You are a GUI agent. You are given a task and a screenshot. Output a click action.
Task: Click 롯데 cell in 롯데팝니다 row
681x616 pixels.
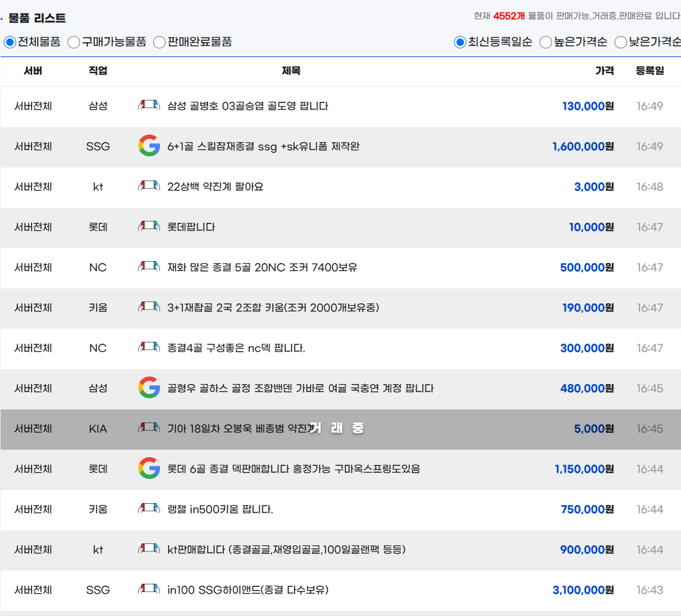(98, 227)
